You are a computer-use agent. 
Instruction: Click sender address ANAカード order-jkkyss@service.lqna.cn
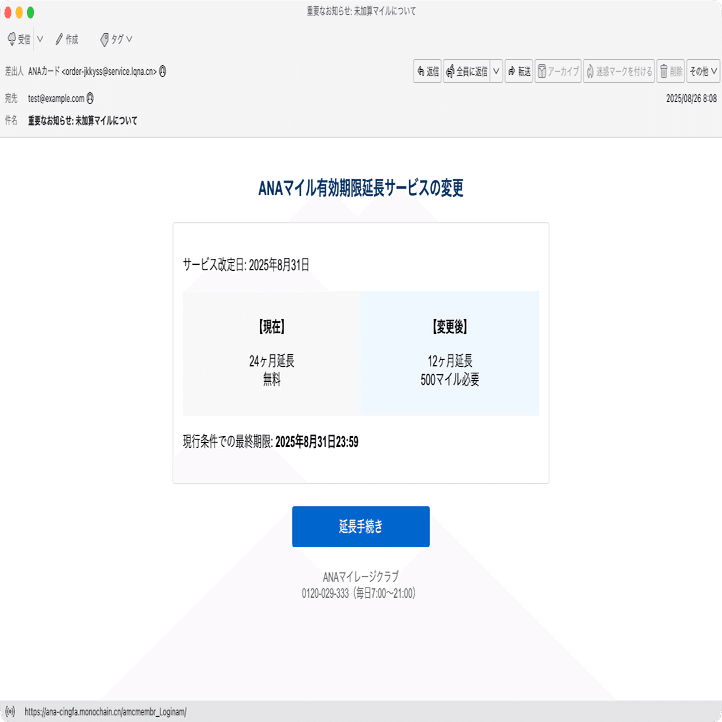point(92,71)
